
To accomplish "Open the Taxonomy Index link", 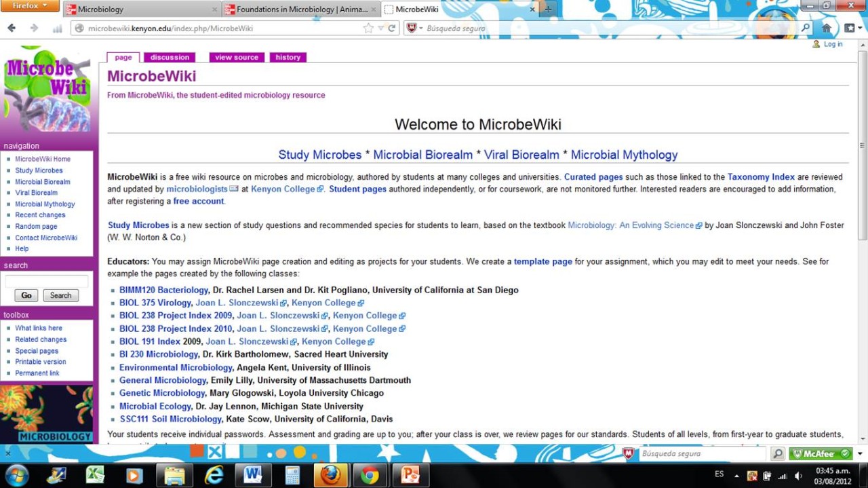I will [761, 177].
